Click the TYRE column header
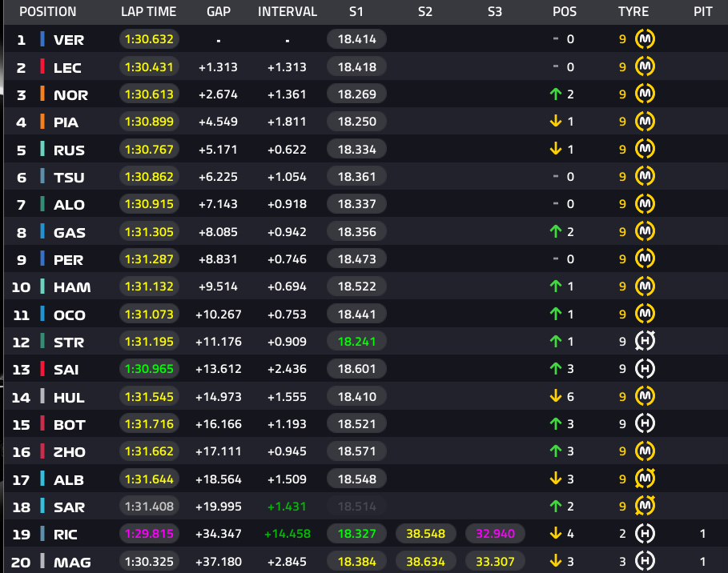 click(633, 11)
